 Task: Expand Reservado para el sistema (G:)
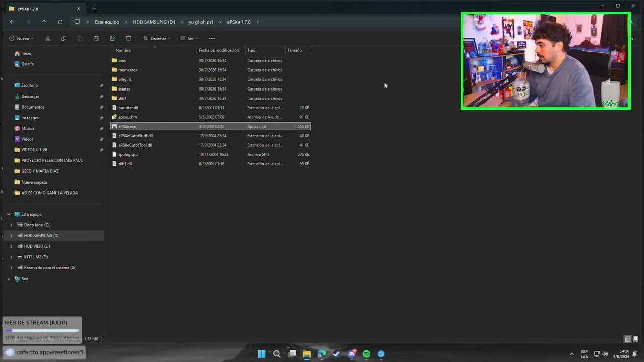(x=11, y=268)
